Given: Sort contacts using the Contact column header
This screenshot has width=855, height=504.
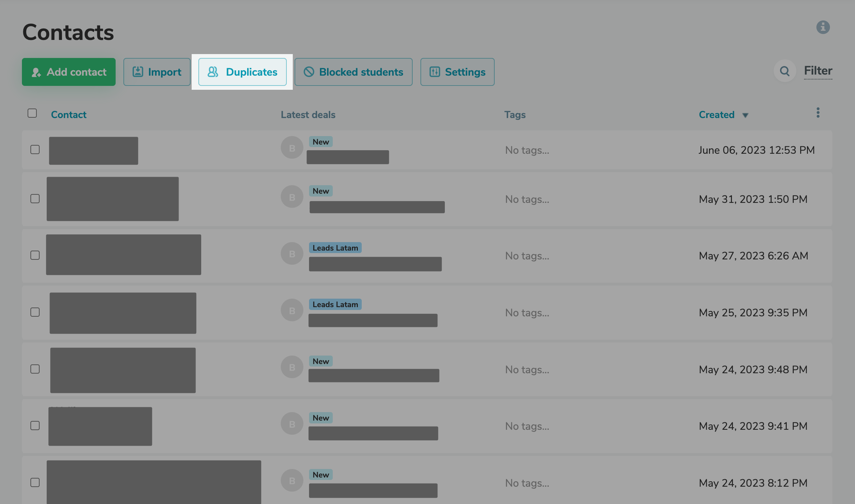Looking at the screenshot, I should point(69,115).
